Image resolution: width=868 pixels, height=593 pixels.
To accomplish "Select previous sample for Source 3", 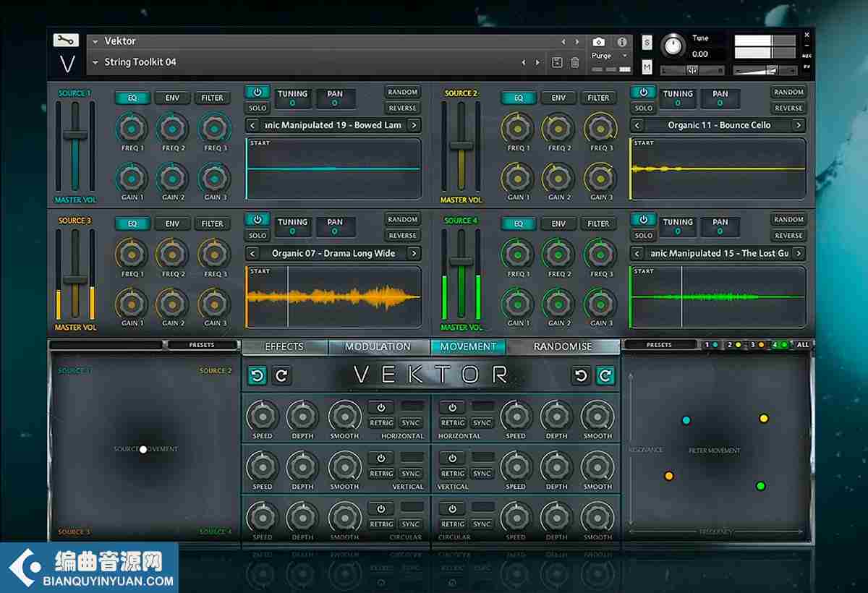I will 252,253.
